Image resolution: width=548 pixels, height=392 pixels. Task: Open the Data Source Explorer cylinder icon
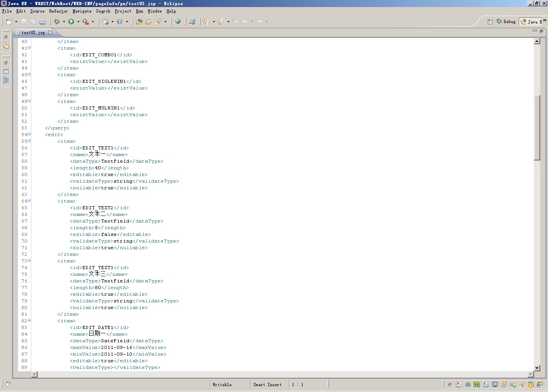tap(504, 385)
